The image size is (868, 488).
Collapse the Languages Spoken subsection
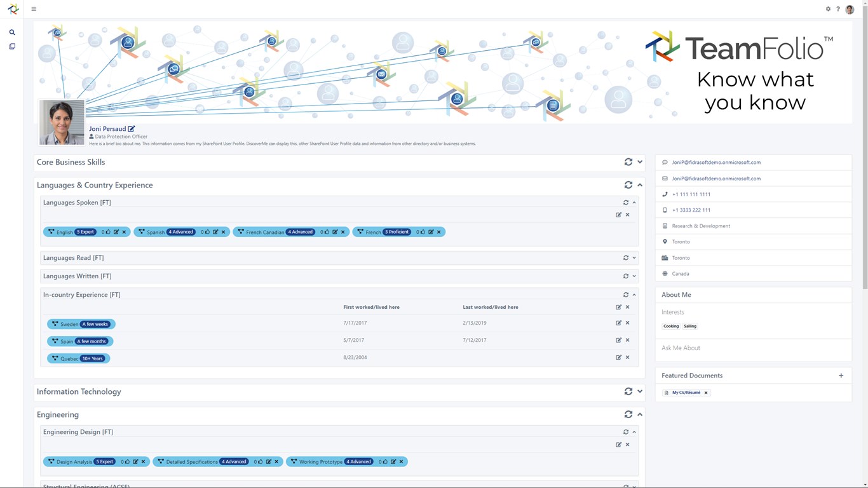pos(634,203)
